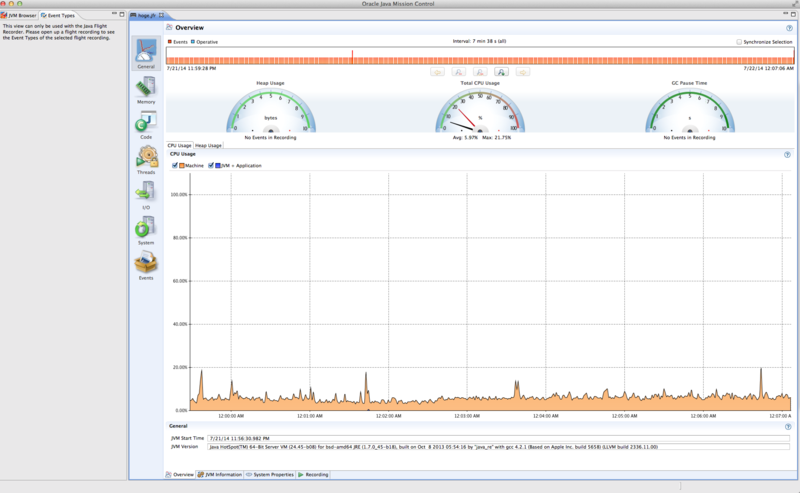Click the GC Pause Time dial gauge
This screenshot has width=800, height=493.
[x=690, y=111]
